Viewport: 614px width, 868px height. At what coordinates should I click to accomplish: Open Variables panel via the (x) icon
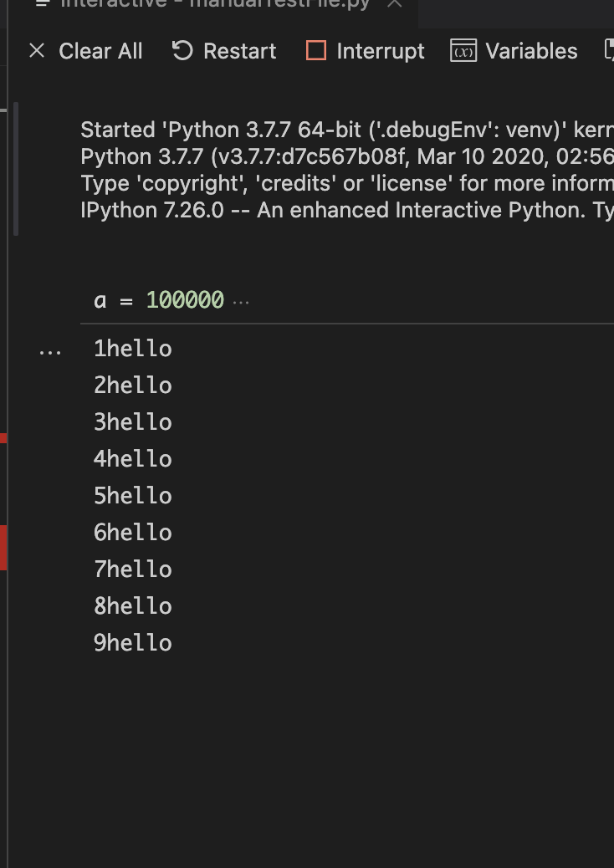463,51
